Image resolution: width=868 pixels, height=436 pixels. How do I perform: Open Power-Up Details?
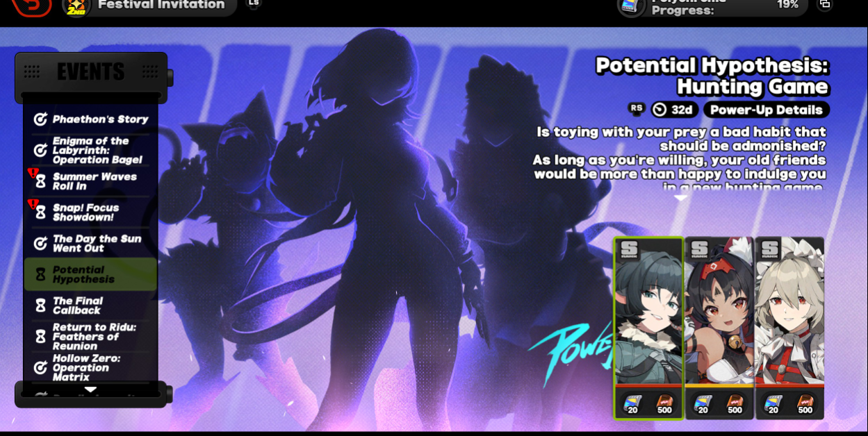click(x=766, y=110)
